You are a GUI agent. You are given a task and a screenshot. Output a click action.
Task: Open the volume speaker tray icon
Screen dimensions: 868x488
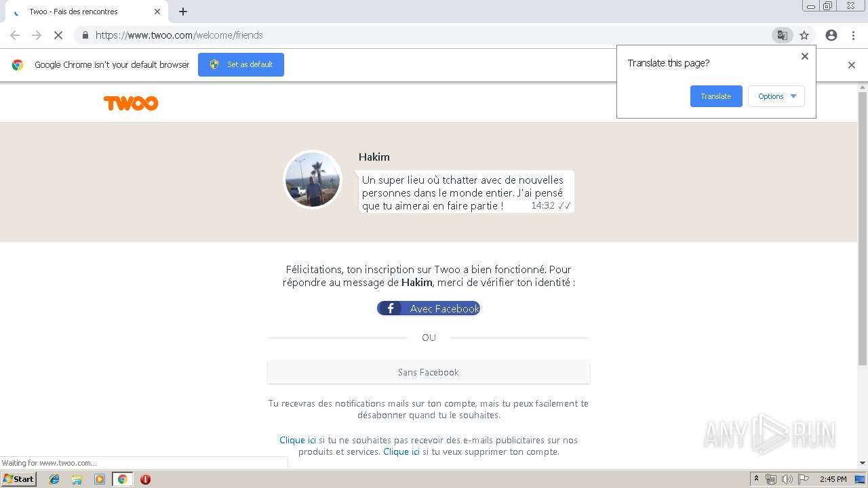(787, 479)
